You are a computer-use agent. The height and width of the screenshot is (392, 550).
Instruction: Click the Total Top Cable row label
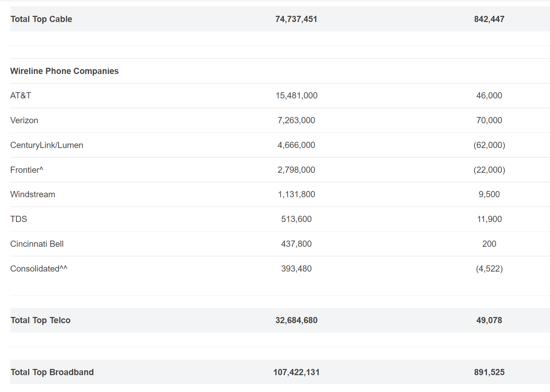41,19
